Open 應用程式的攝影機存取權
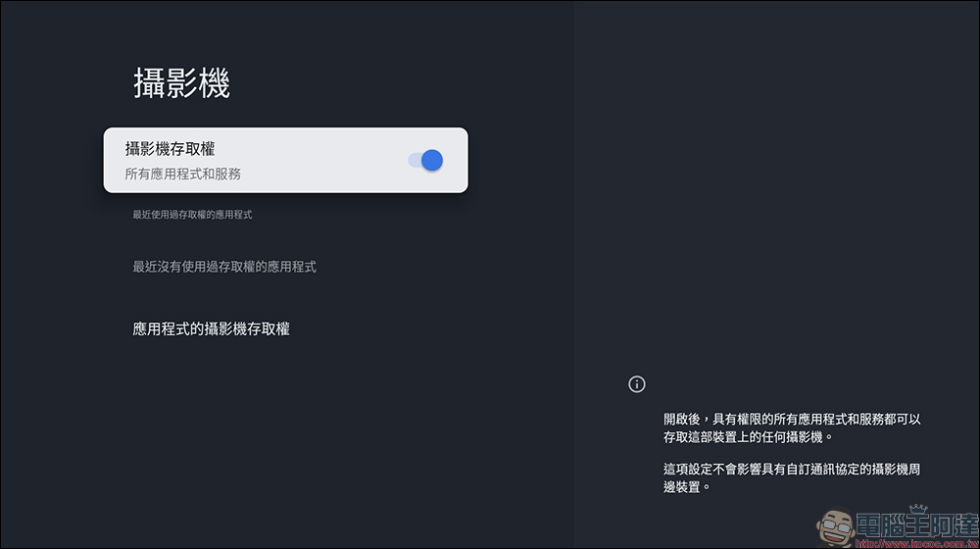980x549 pixels. coord(211,329)
